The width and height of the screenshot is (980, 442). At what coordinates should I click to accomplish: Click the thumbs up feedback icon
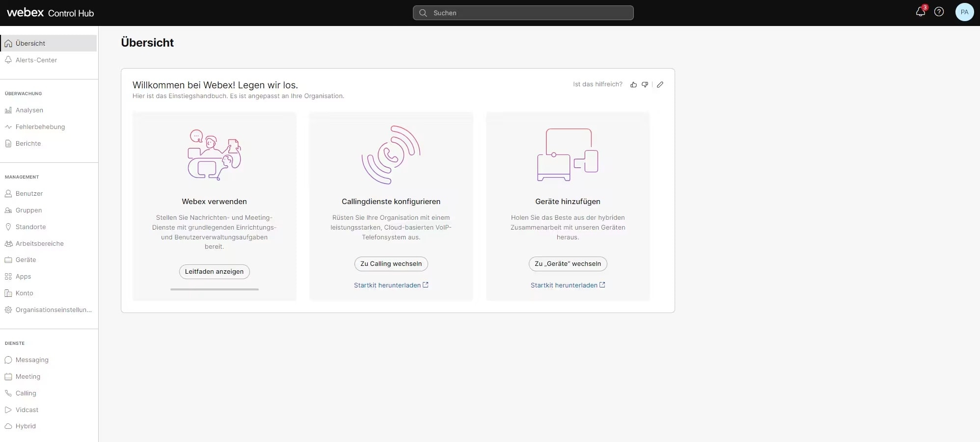point(633,84)
